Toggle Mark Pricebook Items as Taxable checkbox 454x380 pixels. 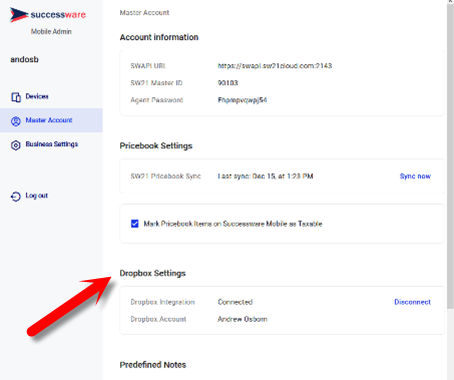[x=135, y=223]
